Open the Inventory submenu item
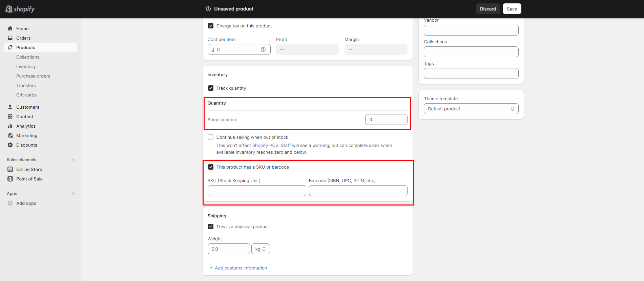The width and height of the screenshot is (644, 281). tap(26, 66)
